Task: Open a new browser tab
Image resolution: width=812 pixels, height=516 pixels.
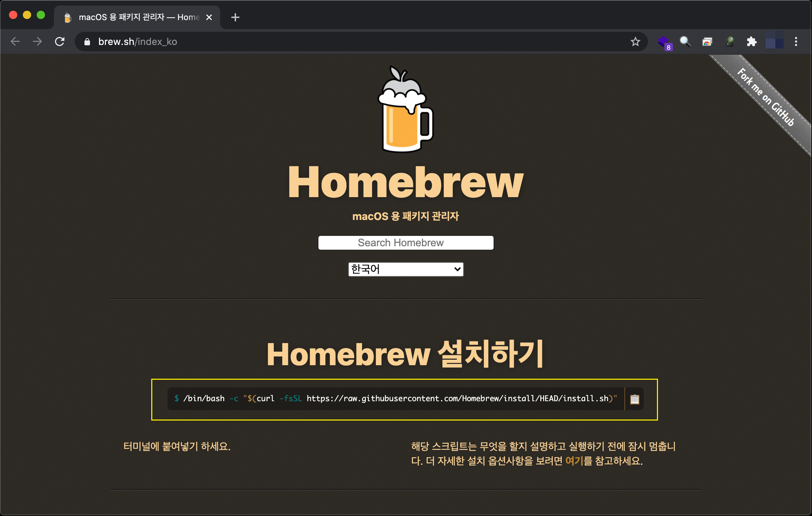Action: (x=235, y=17)
